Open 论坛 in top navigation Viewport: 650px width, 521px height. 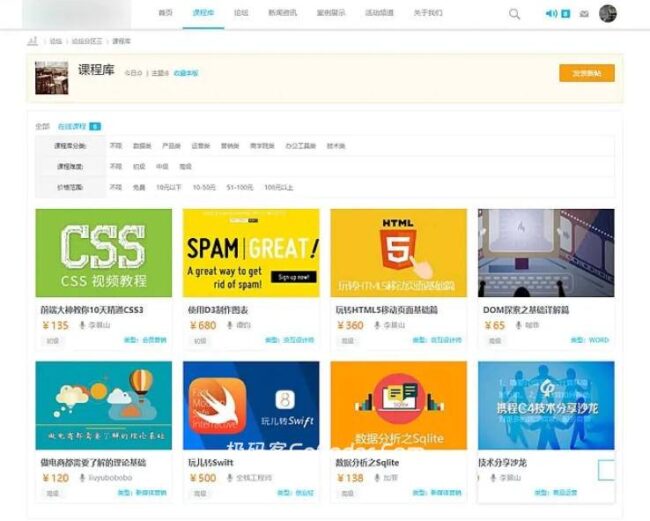pos(241,13)
